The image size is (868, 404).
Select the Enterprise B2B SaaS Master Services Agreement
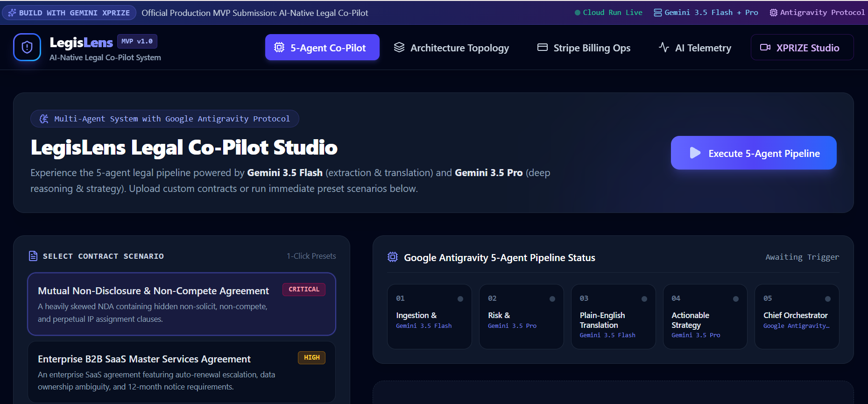pyautogui.click(x=182, y=372)
